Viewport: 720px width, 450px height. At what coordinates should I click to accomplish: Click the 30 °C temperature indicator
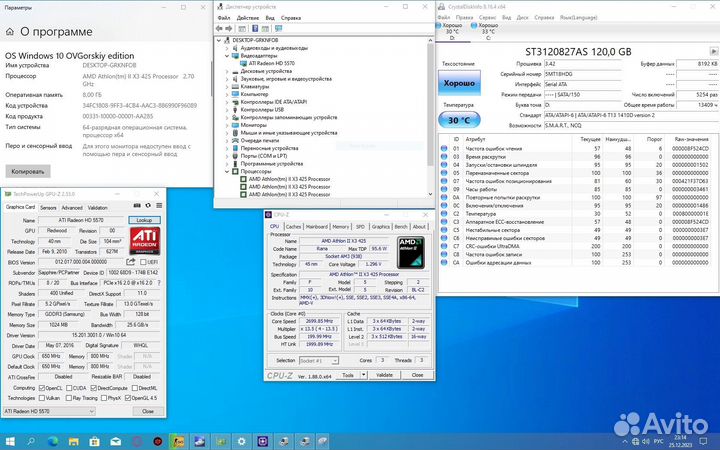[459, 120]
